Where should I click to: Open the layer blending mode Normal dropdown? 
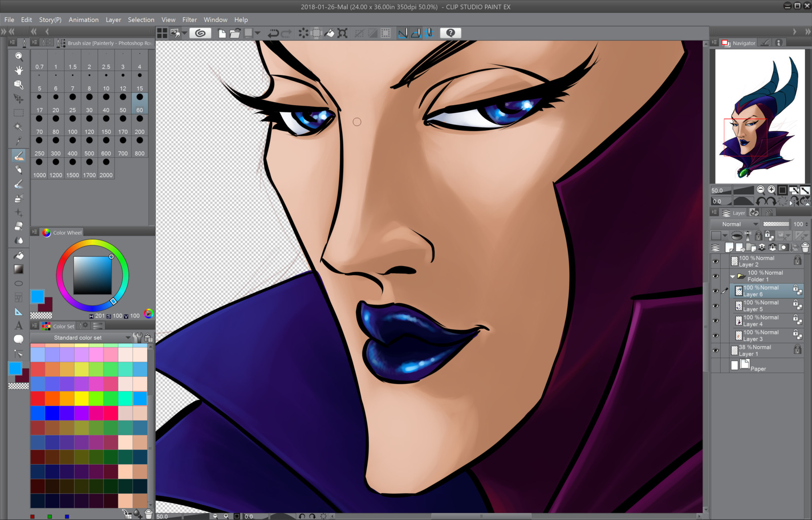click(x=735, y=224)
